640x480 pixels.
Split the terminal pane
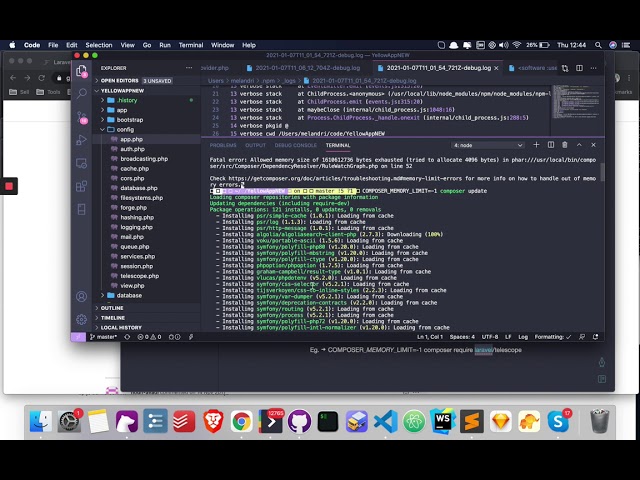coord(551,145)
